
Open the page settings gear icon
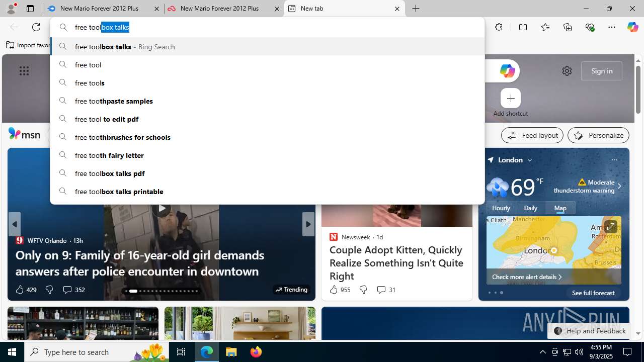click(x=567, y=71)
